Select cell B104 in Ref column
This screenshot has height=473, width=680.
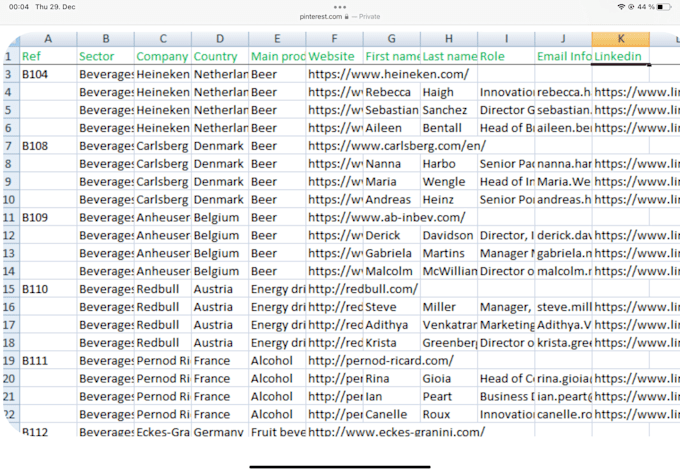35,74
